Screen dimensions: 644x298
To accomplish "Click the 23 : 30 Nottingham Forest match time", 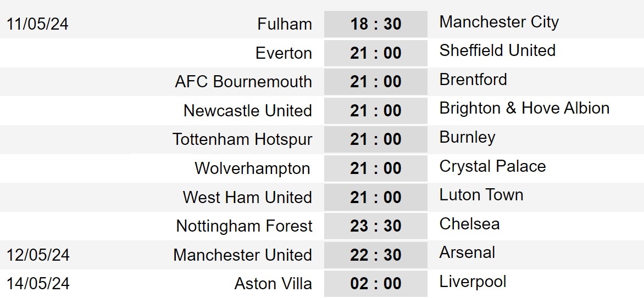I will coord(376,226).
